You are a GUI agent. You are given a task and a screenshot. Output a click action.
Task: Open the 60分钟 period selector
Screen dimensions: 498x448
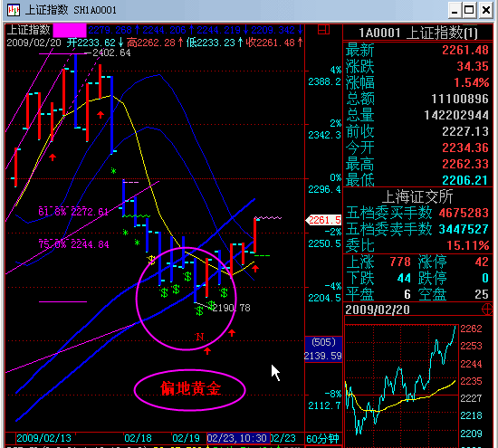322,438
